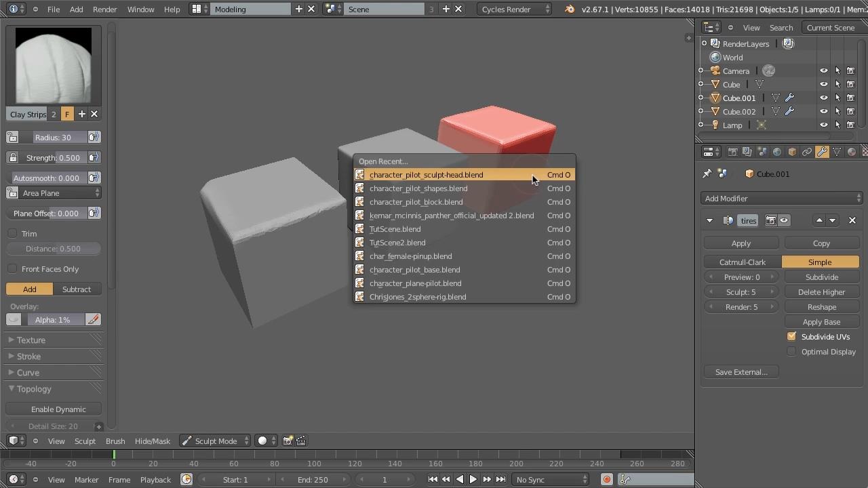
Task: Open the object data triangle tab
Action: click(x=837, y=152)
